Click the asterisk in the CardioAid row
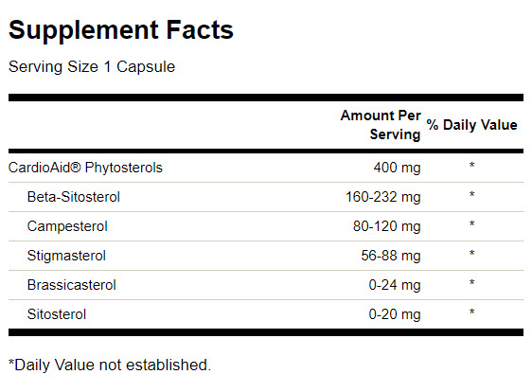The height and width of the screenshot is (392, 532). click(471, 166)
